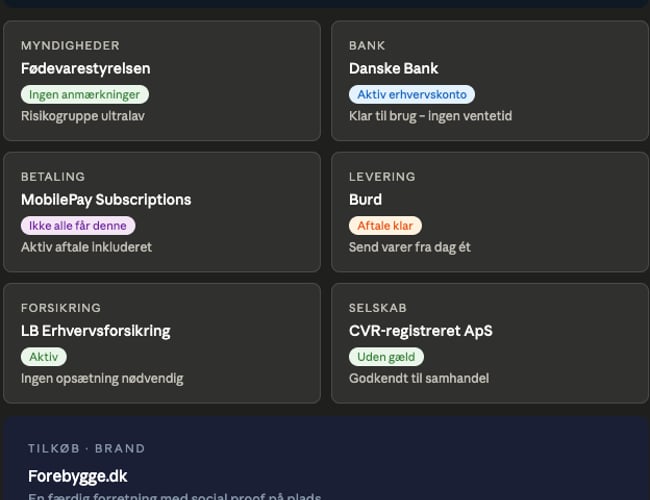The height and width of the screenshot is (500, 650).
Task: Click the 'TILKØB · BRAND' label
Action: coord(87,449)
